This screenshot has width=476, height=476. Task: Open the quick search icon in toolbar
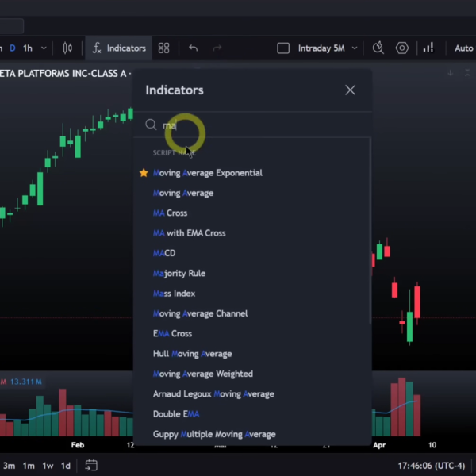point(378,48)
